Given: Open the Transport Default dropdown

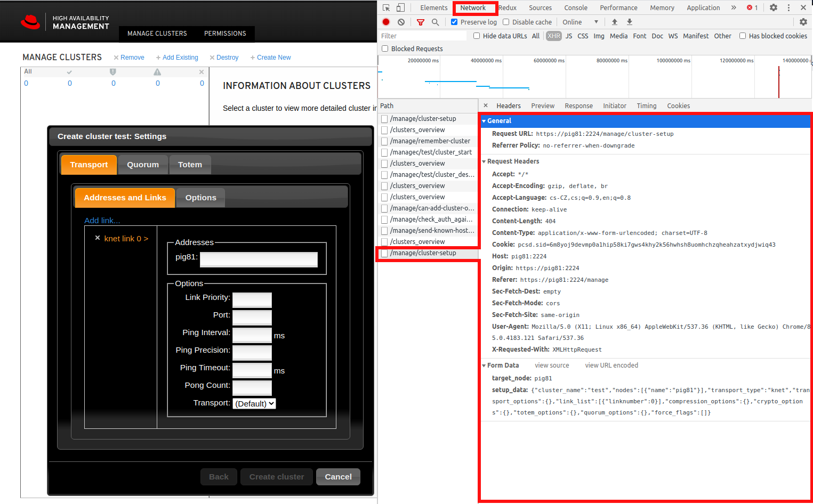Looking at the screenshot, I should 254,403.
